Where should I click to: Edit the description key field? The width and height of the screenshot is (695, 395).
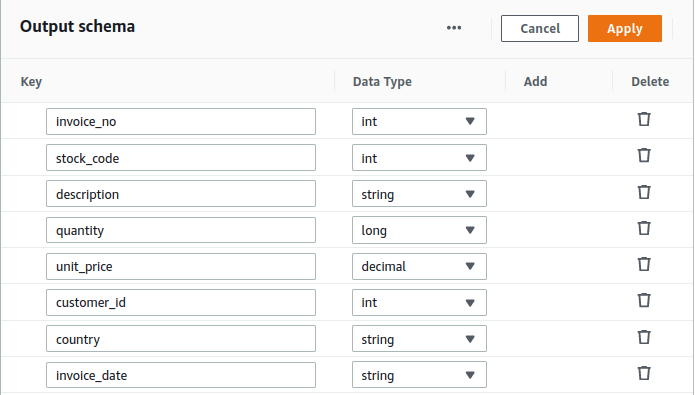point(181,194)
